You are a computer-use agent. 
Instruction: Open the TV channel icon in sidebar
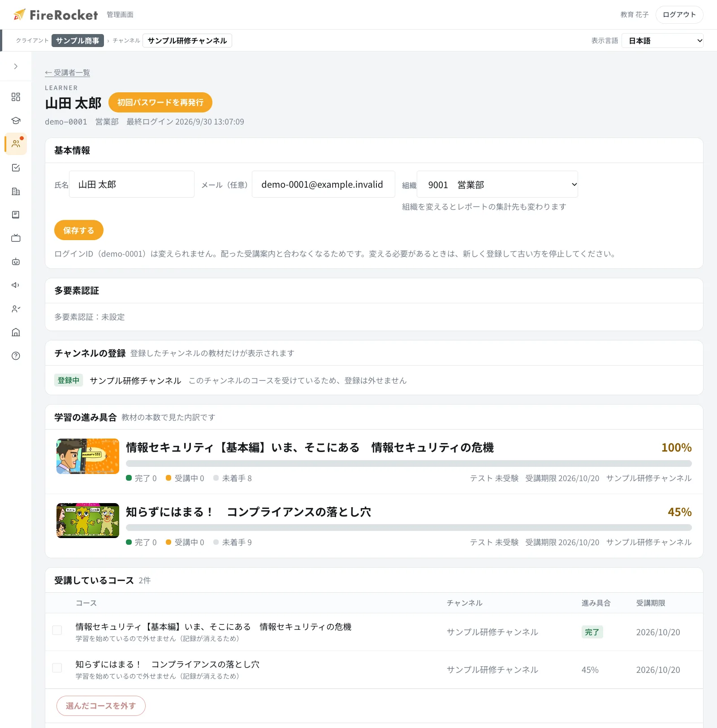tap(16, 238)
